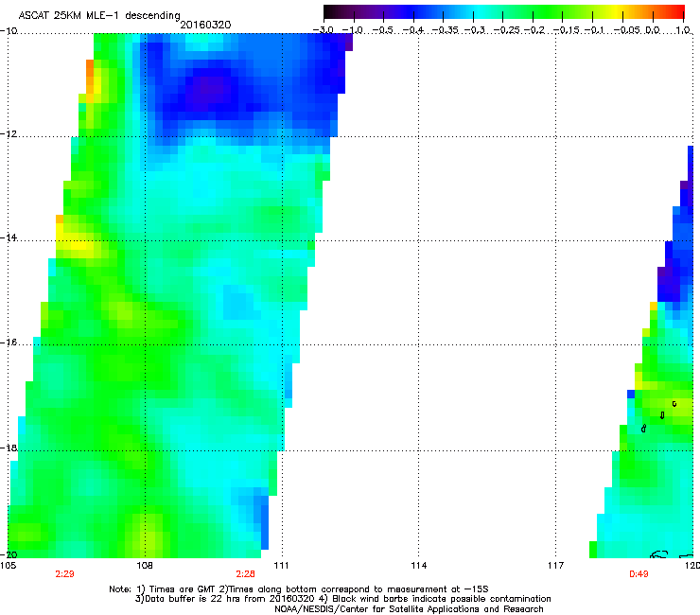Select the red time label '2:28'
This screenshot has width=700, height=615.
tap(246, 574)
